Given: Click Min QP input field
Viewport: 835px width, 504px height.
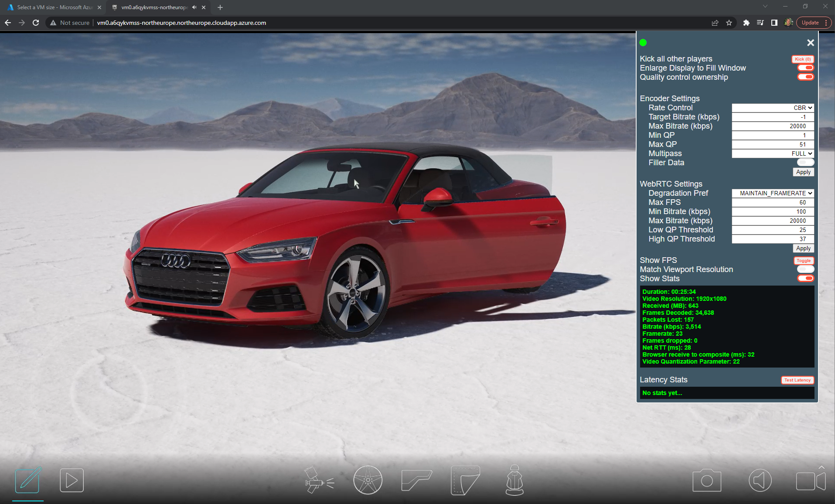Looking at the screenshot, I should coord(773,135).
